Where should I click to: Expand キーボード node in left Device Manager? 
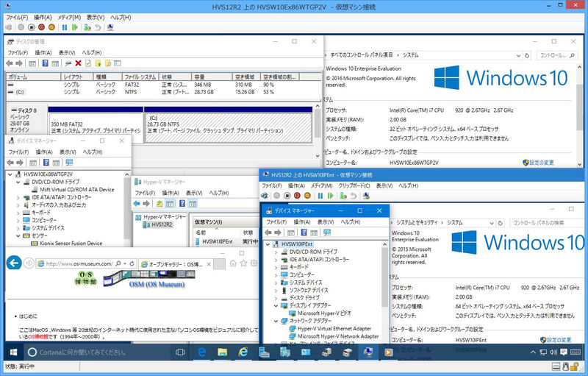click(18, 213)
